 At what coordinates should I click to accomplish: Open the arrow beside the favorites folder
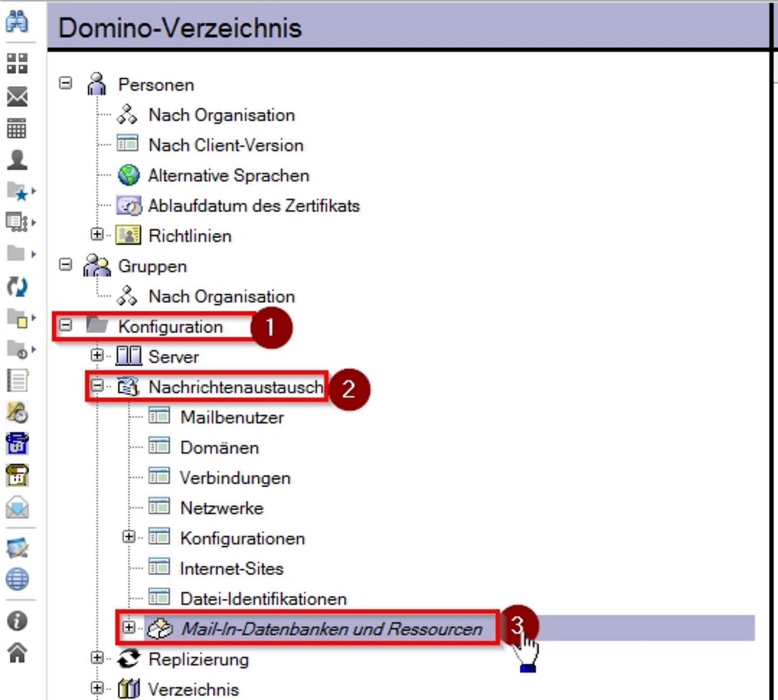pos(34,191)
